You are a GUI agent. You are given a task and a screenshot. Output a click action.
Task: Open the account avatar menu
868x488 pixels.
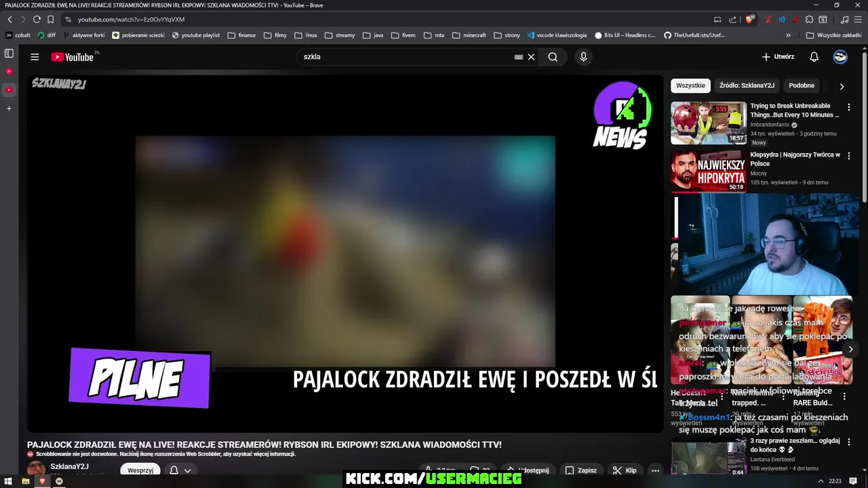(x=840, y=57)
